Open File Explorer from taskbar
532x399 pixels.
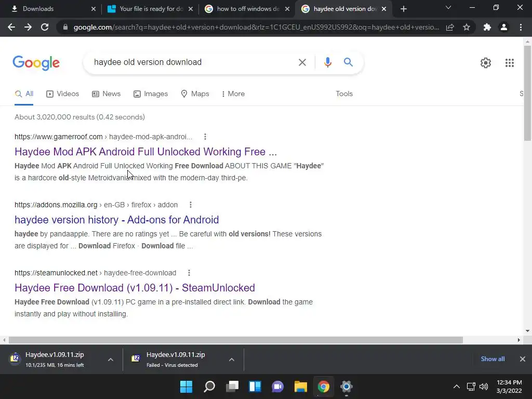[301, 387]
